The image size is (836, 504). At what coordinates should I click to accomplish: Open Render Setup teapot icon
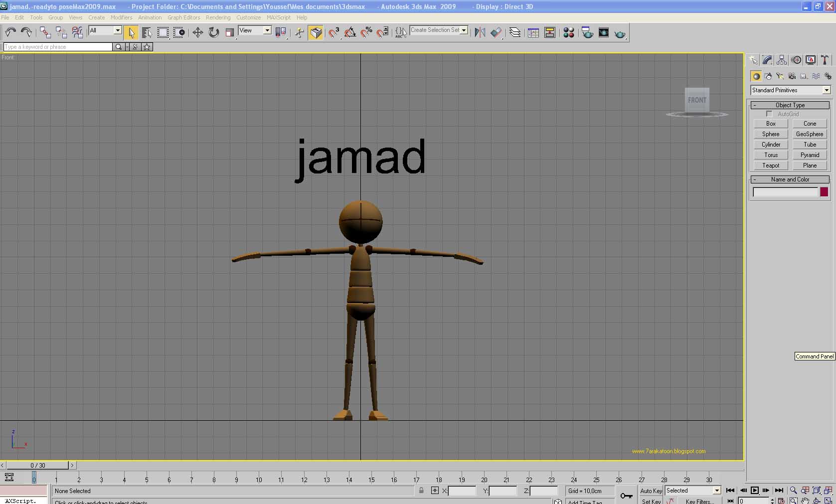click(587, 32)
